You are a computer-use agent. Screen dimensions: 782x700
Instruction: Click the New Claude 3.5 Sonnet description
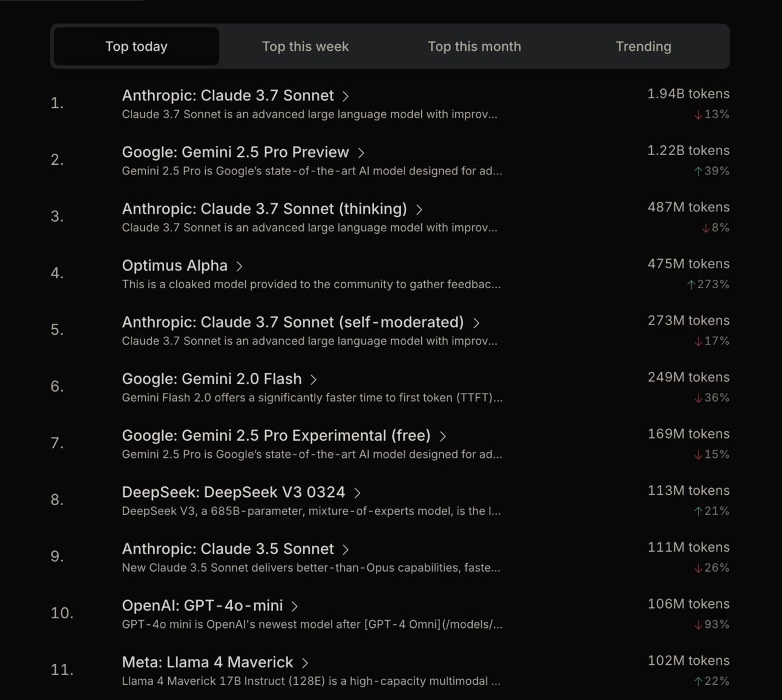pyautogui.click(x=311, y=568)
